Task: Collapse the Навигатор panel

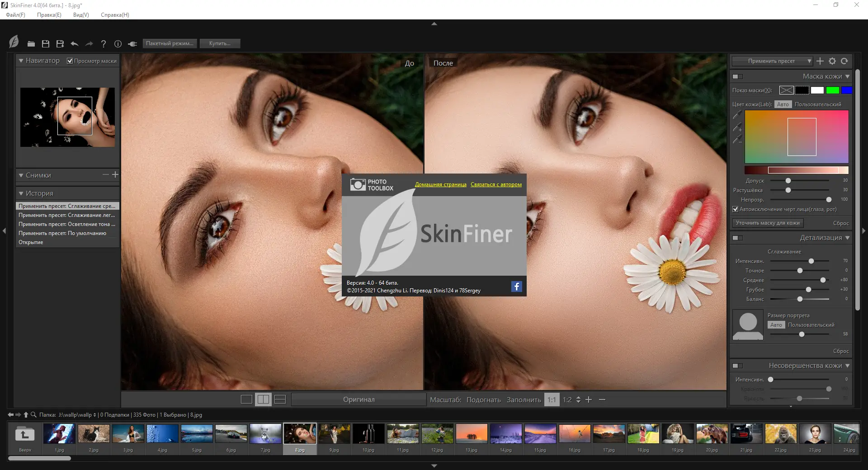Action: (x=21, y=61)
